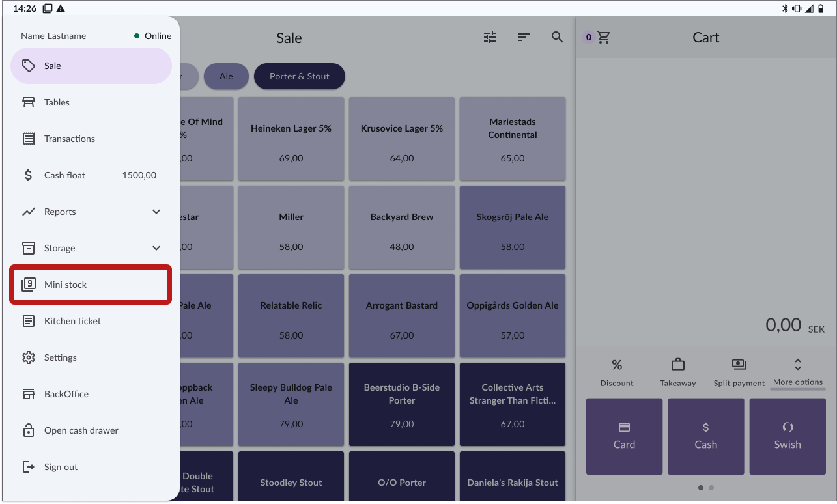Screen dimensions: 837x504
Task: Click the Name Lastname user label
Action: 53,36
